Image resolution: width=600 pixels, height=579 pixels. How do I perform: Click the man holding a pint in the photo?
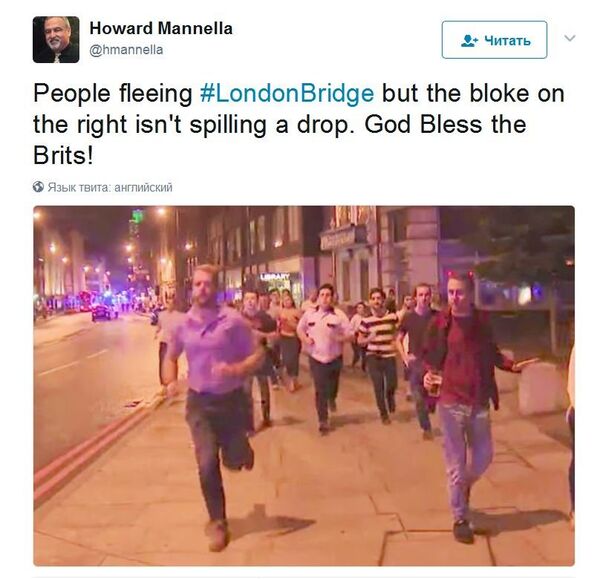pos(466,398)
